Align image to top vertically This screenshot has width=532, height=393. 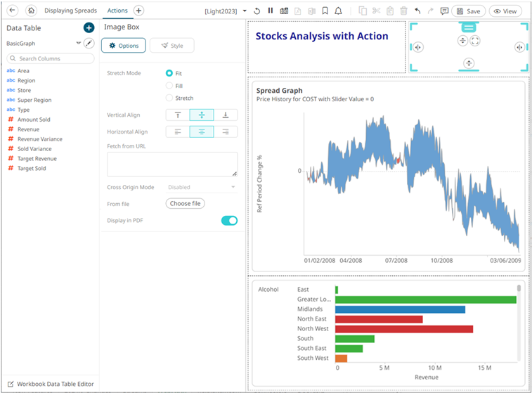177,115
